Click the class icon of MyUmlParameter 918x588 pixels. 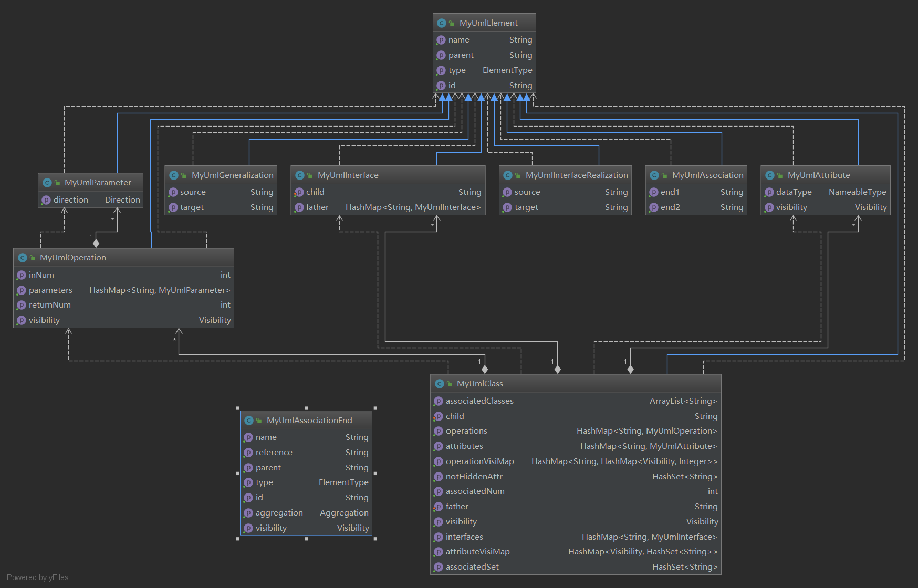coord(47,183)
